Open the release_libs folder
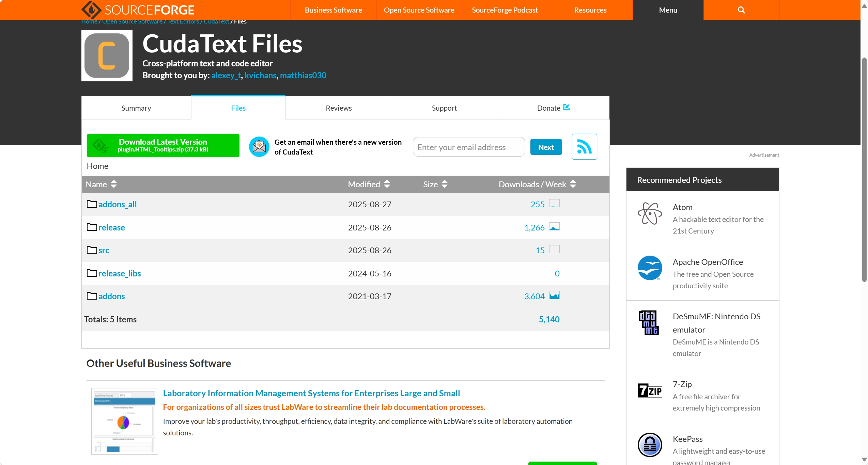 (x=119, y=273)
